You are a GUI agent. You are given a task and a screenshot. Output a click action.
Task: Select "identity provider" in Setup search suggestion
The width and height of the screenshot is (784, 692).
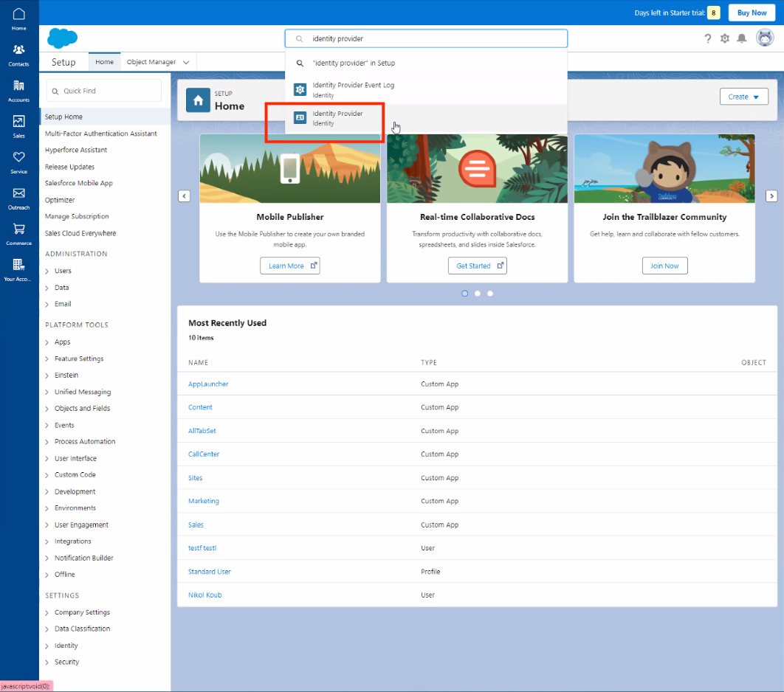[x=426, y=63]
